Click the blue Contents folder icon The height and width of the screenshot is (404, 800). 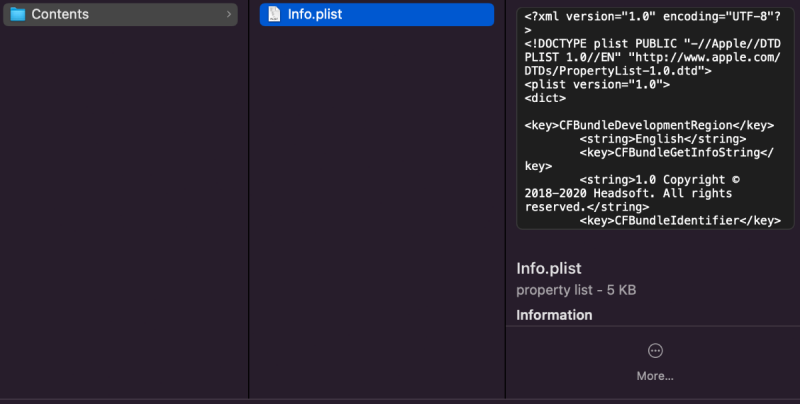point(17,14)
